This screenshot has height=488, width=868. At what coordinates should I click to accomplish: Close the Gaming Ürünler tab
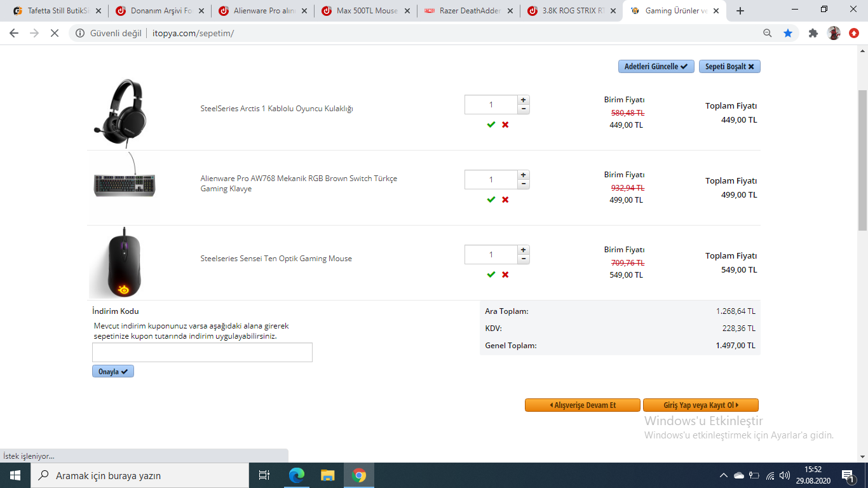[716, 11]
